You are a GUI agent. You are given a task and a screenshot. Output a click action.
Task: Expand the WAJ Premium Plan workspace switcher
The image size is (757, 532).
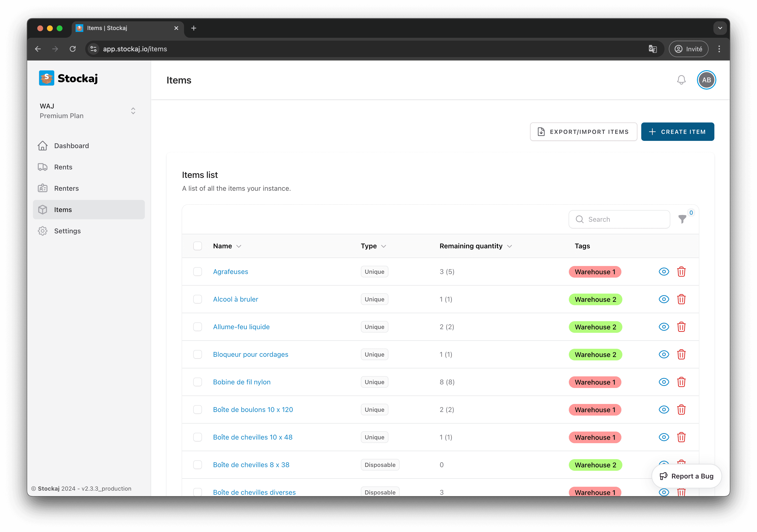tap(133, 111)
